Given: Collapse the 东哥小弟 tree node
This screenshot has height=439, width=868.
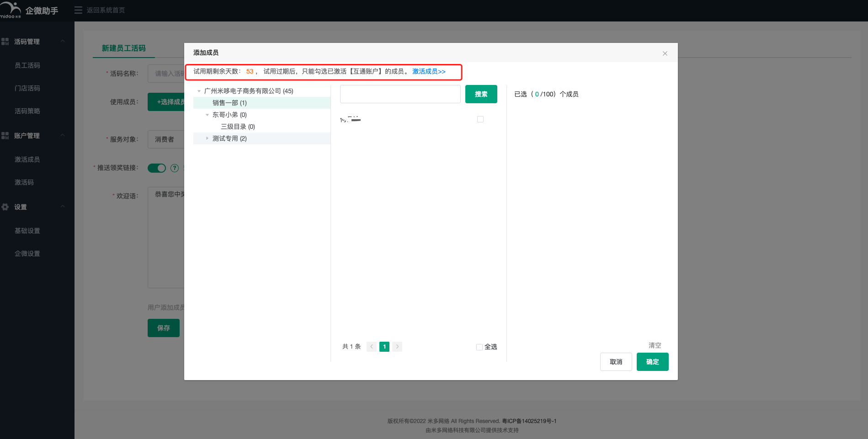Looking at the screenshot, I should coord(207,115).
